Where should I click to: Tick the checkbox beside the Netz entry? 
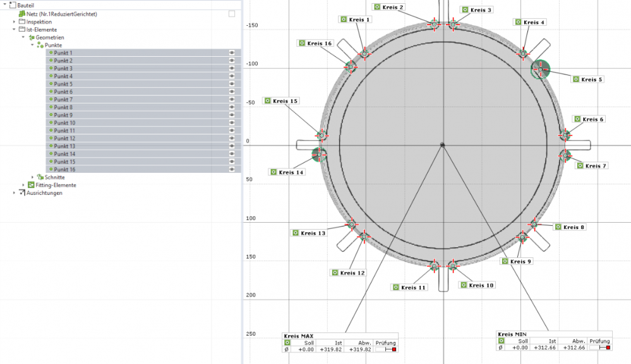(232, 13)
